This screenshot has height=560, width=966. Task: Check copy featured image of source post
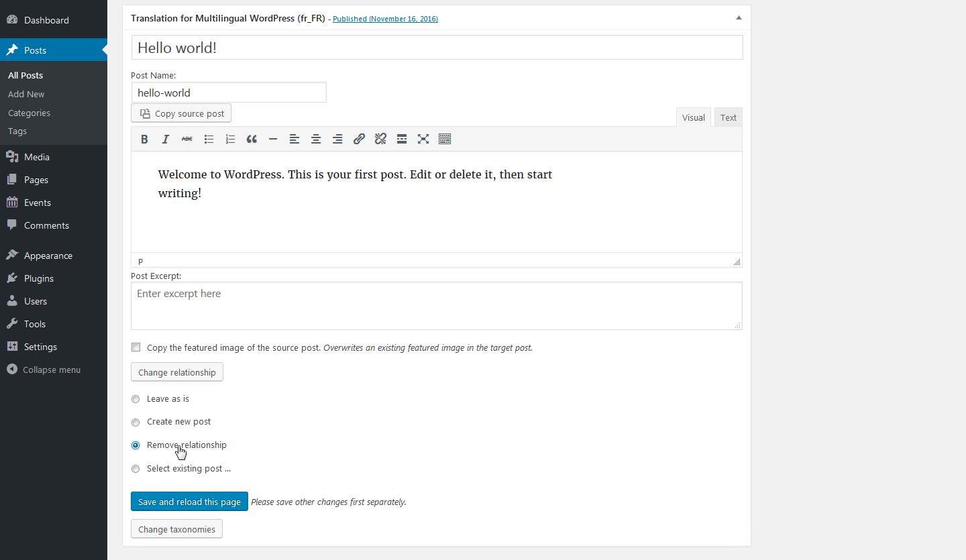pyautogui.click(x=136, y=347)
